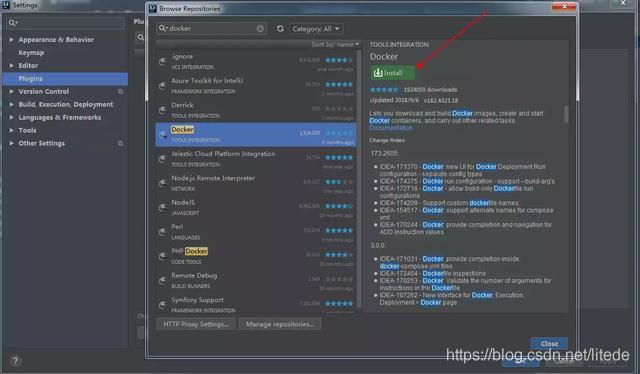
Task: Select the Perl plugin
Action: (x=256, y=232)
